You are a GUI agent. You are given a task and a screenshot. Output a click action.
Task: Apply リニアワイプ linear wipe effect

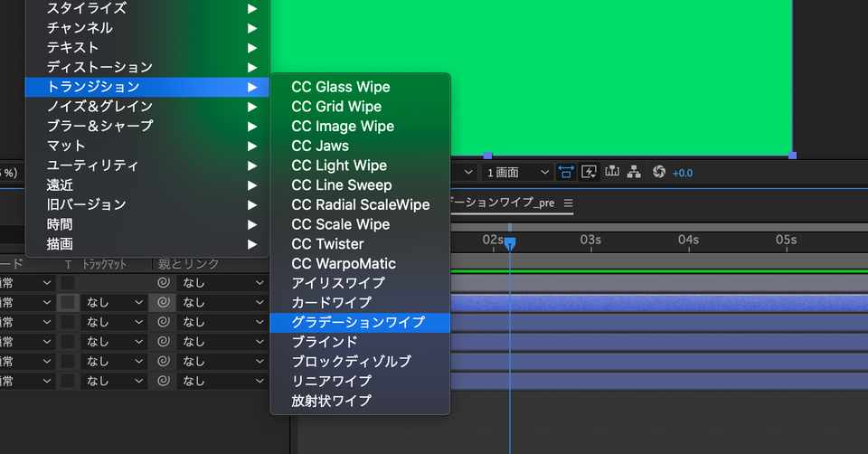coord(361,382)
